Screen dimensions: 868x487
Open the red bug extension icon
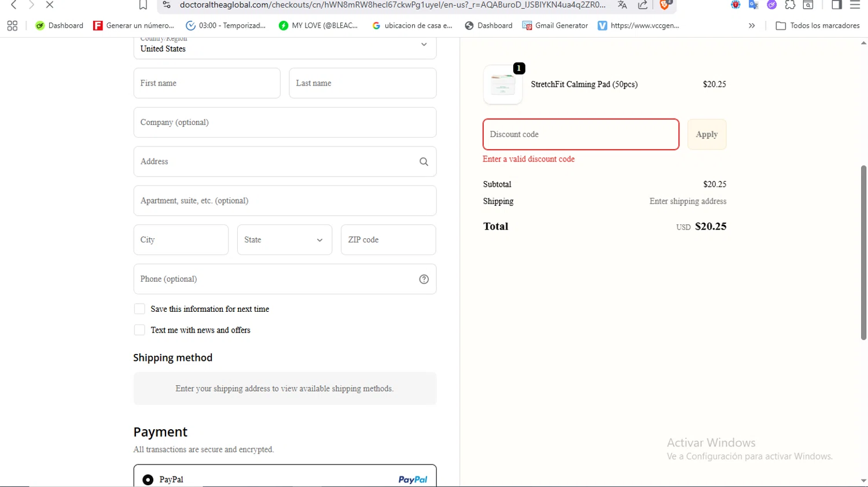[x=735, y=5]
